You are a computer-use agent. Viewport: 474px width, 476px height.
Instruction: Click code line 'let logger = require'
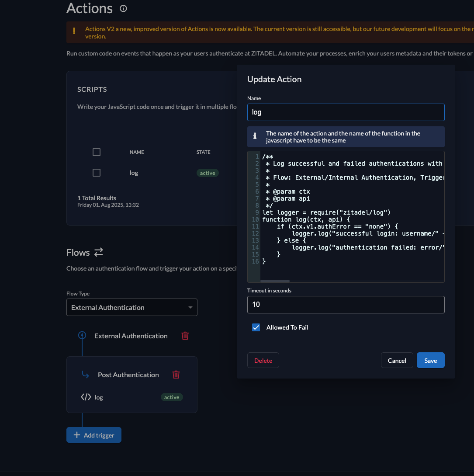click(x=326, y=212)
